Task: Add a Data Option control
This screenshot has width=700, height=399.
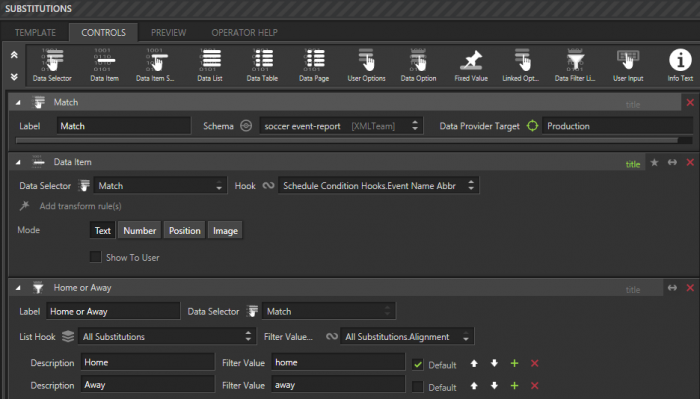Action: pyautogui.click(x=418, y=65)
